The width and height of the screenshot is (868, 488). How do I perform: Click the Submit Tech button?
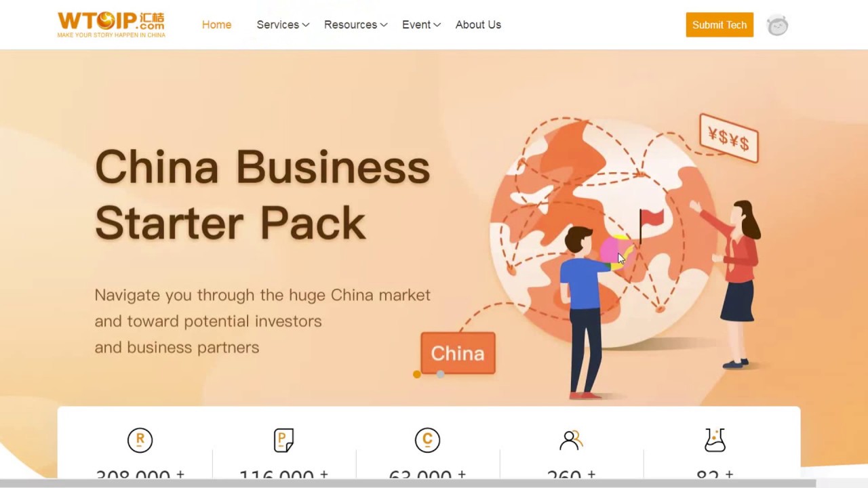(x=719, y=24)
